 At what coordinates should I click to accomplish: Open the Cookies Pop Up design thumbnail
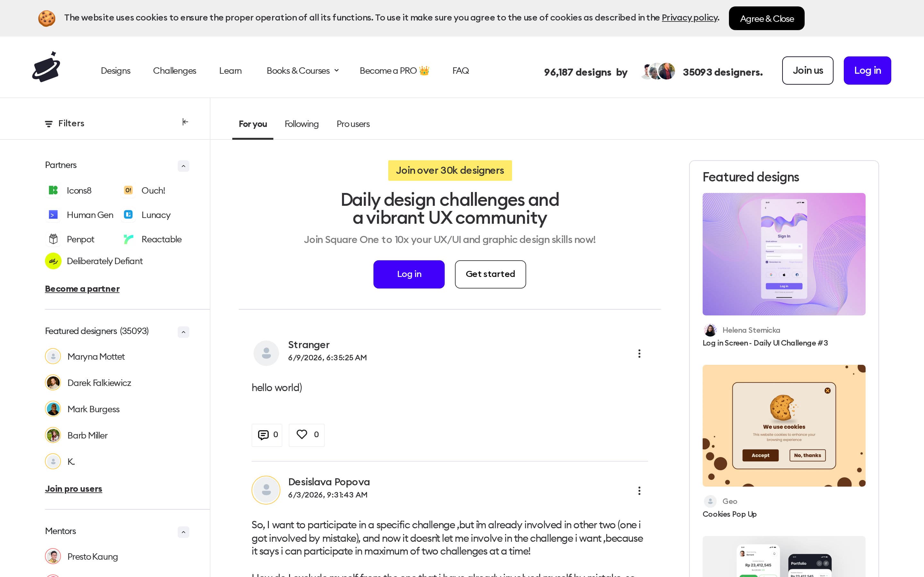(x=784, y=425)
